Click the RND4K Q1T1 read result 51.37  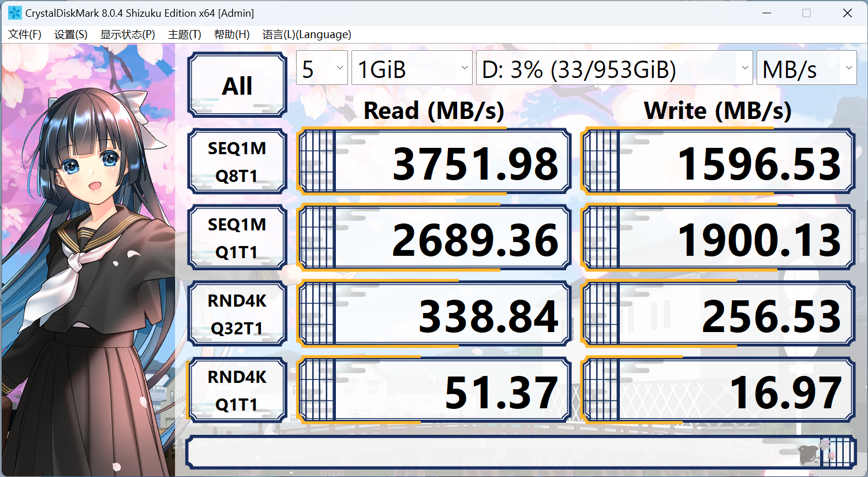click(x=434, y=390)
